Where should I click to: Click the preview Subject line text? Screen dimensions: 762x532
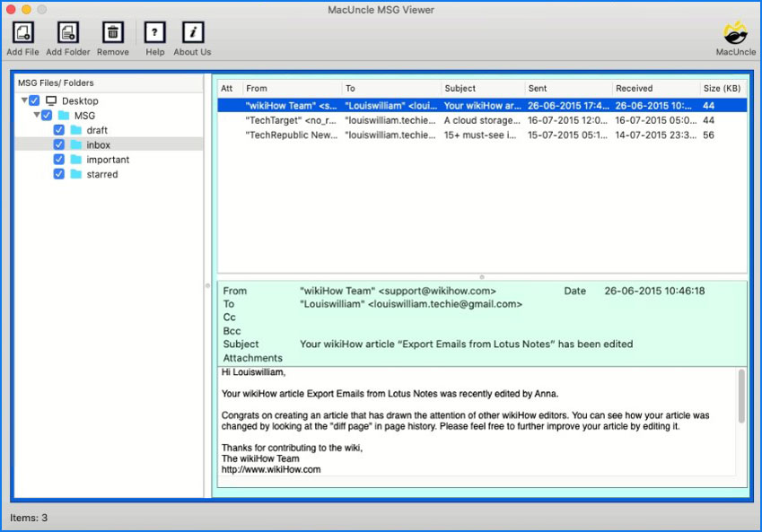(x=467, y=344)
